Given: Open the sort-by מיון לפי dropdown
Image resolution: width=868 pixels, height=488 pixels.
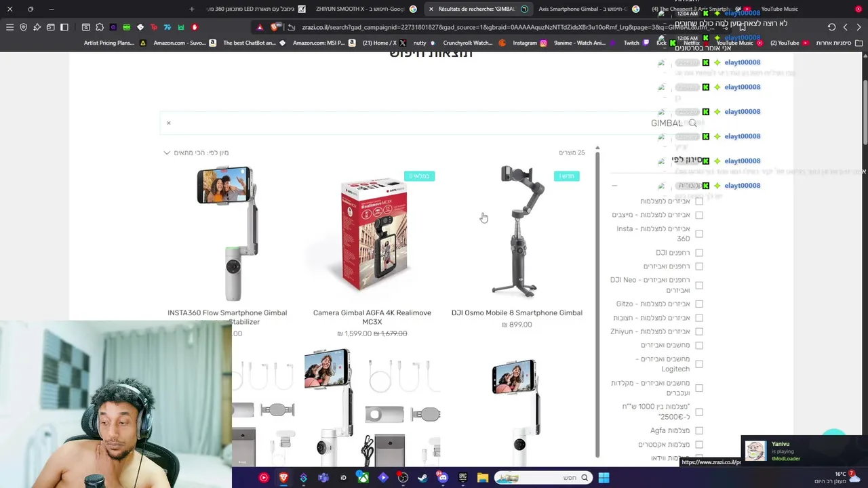Looking at the screenshot, I should pyautogui.click(x=196, y=152).
